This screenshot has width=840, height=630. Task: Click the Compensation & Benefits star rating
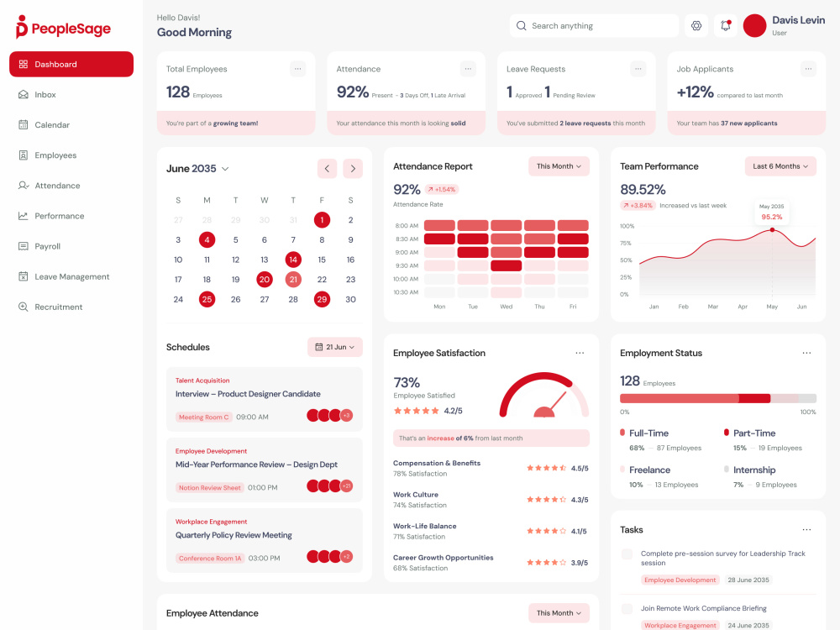[x=547, y=468]
